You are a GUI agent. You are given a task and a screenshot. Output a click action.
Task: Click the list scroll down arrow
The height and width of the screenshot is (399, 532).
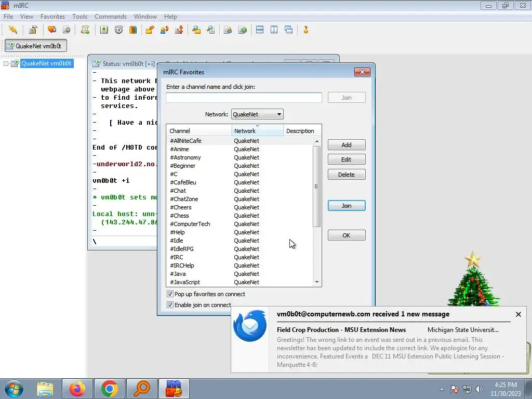click(317, 282)
